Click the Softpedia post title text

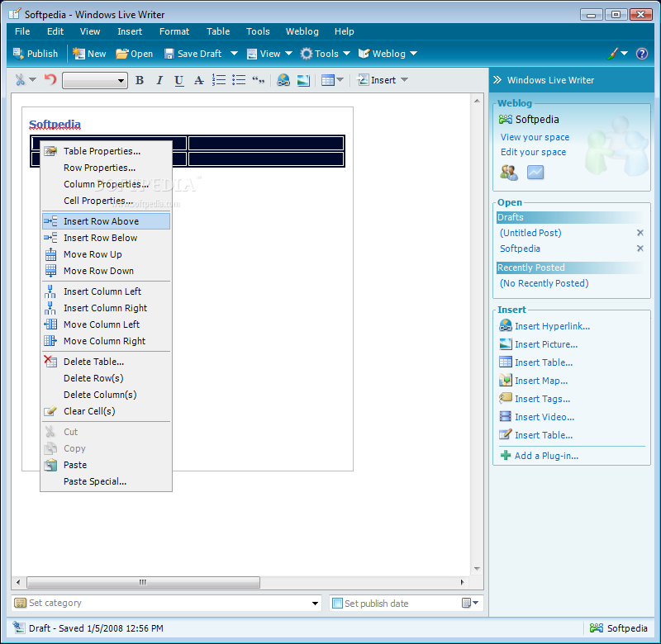click(x=55, y=124)
